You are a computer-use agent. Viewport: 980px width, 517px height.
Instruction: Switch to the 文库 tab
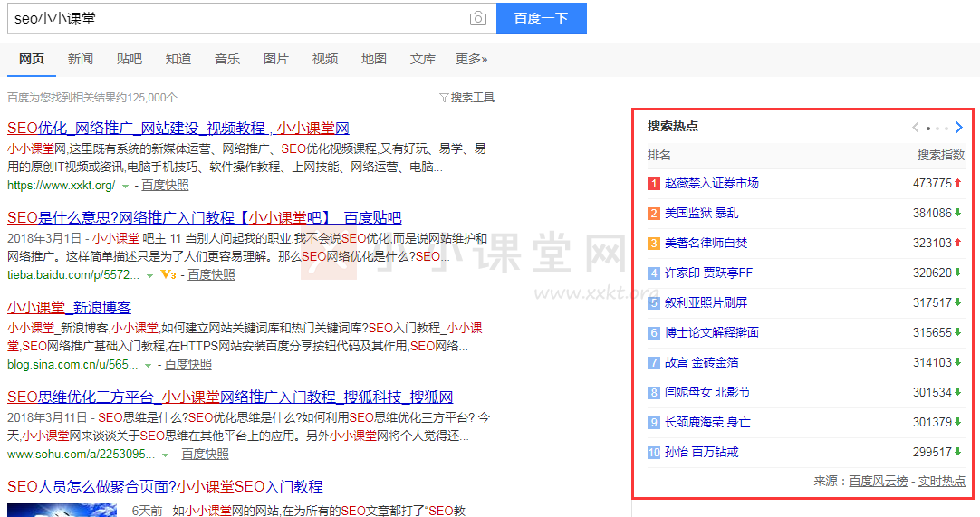[422, 59]
